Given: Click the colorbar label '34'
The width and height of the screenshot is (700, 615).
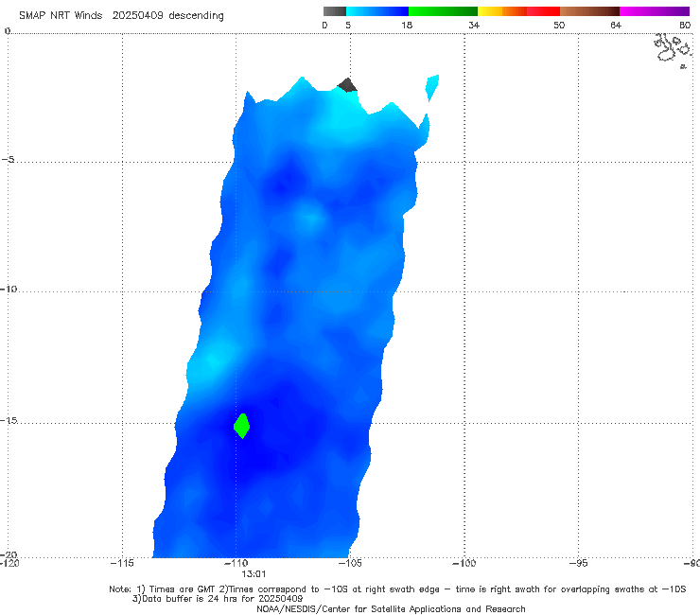Looking at the screenshot, I should pyautogui.click(x=474, y=25).
